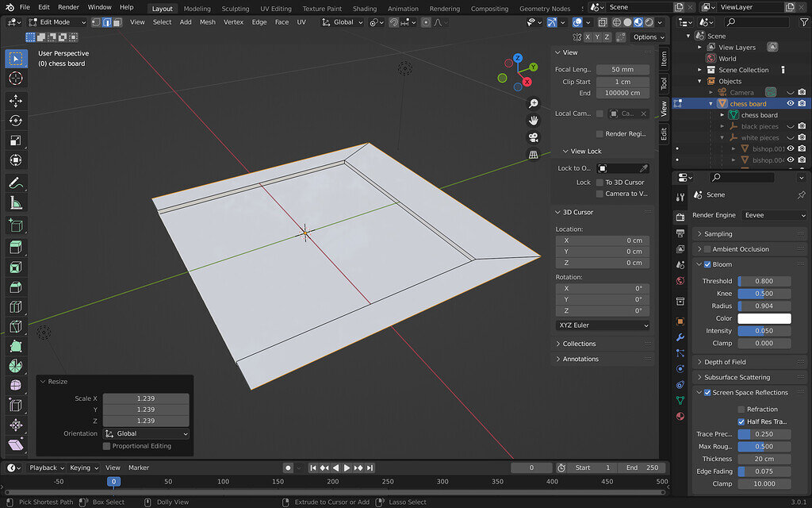Click the zoom magnifier viewport icon
The image size is (812, 508).
tap(534, 104)
